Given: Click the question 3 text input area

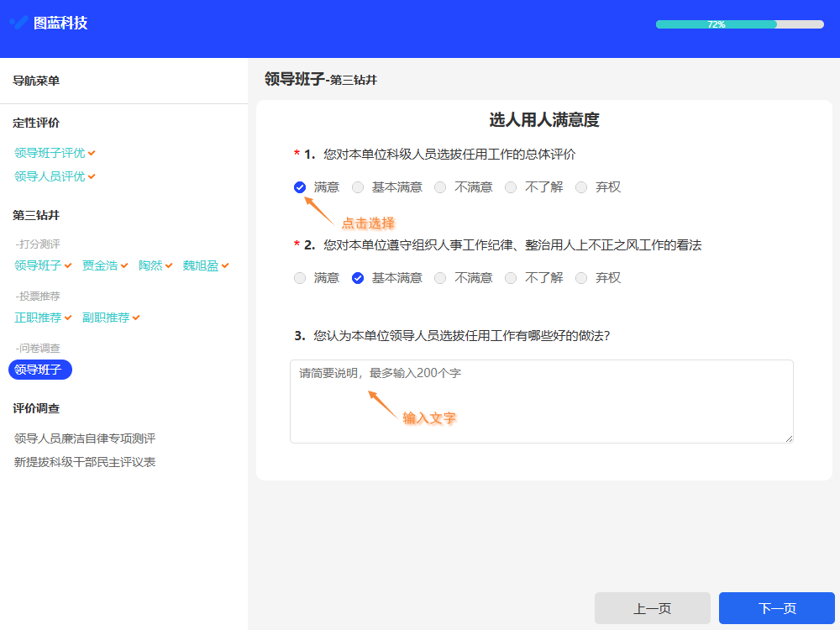Looking at the screenshot, I should (x=541, y=401).
